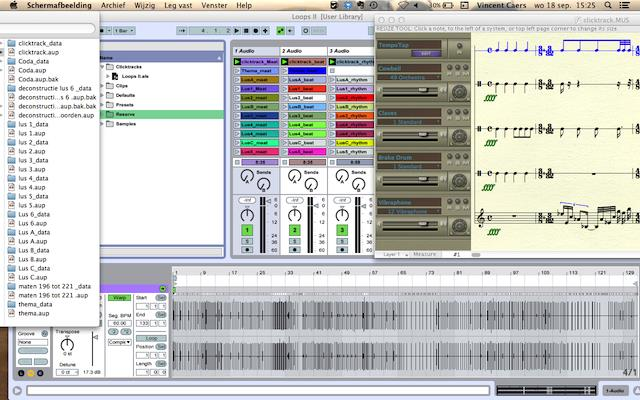Open the Archief menu
Screen dimensions: 640x400
113,5
